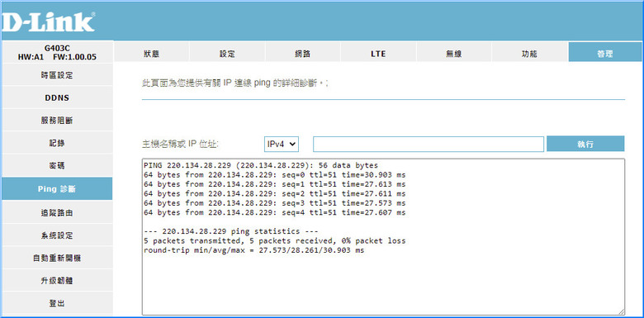Open the DDNS sidebar item
644x318 pixels.
click(57, 97)
